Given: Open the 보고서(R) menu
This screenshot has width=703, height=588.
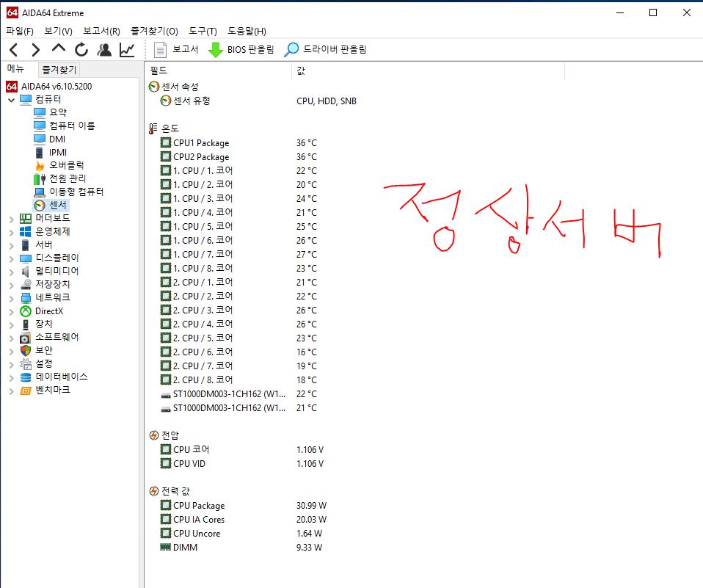Looking at the screenshot, I should 102,31.
